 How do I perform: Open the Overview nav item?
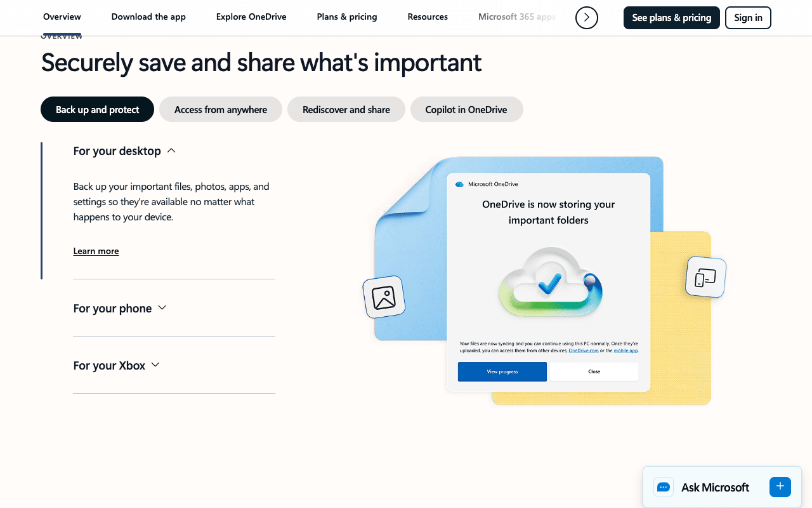pyautogui.click(x=62, y=17)
